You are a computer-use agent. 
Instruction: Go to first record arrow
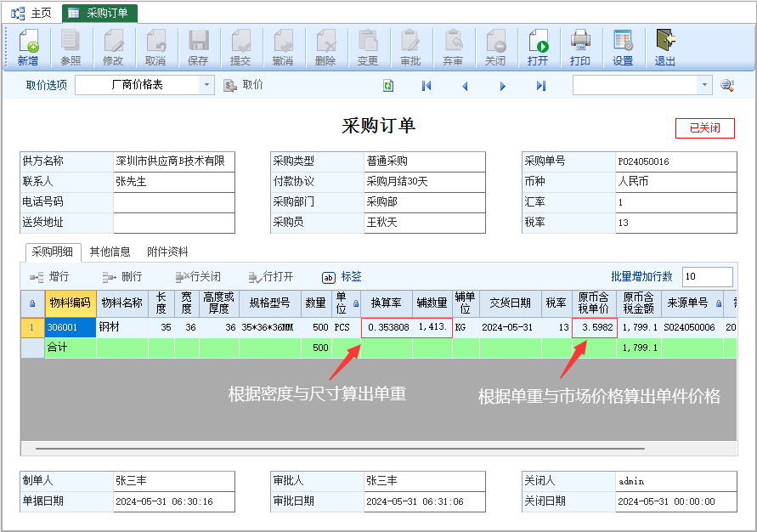pos(427,86)
